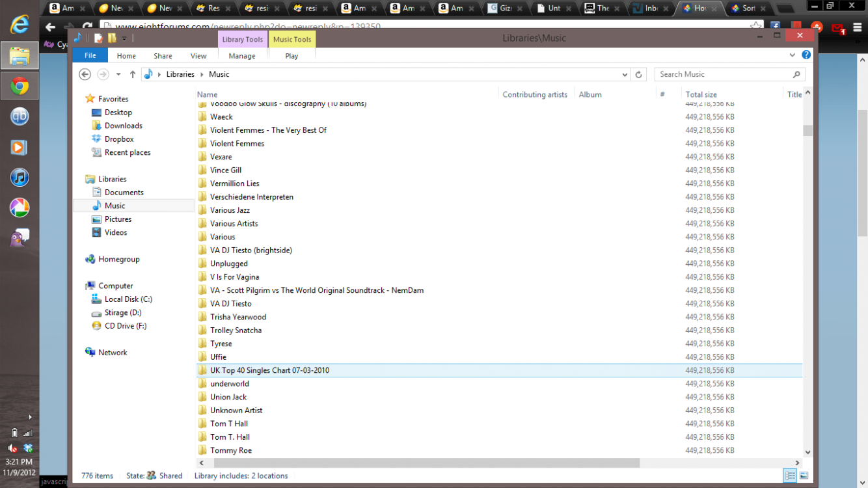Click the New folder icon on the Quick Access Toolbar
Image resolution: width=868 pixels, height=488 pixels.
click(111, 37)
